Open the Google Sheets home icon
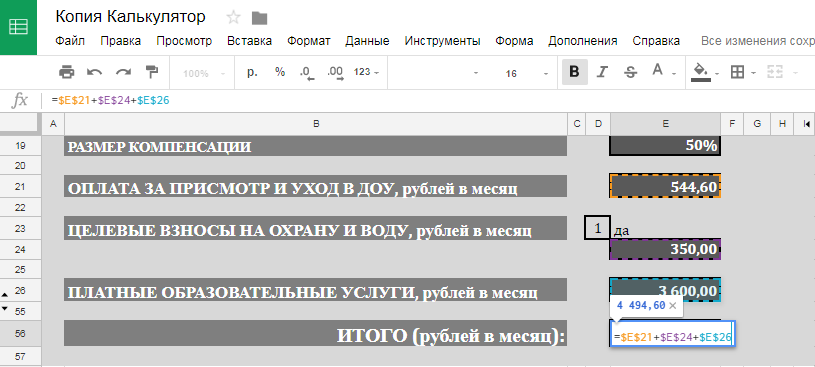815x367 pixels. click(18, 27)
